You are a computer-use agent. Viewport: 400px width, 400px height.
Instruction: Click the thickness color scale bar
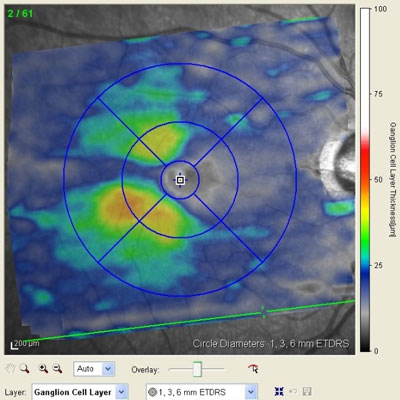coord(365,180)
